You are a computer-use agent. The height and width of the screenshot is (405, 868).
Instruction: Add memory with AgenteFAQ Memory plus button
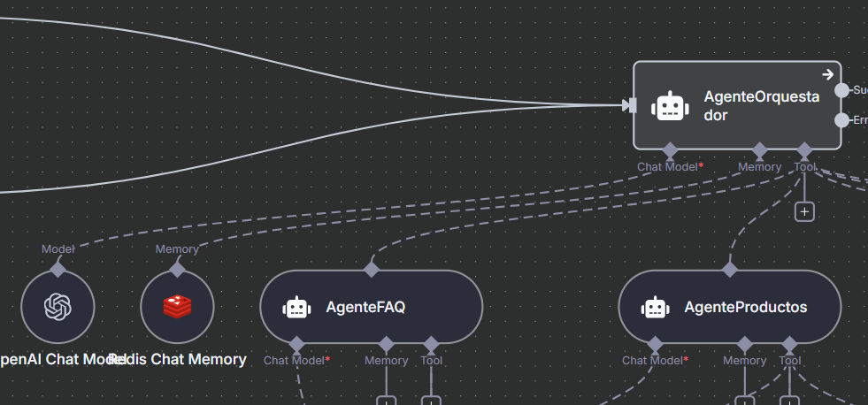tap(387, 401)
